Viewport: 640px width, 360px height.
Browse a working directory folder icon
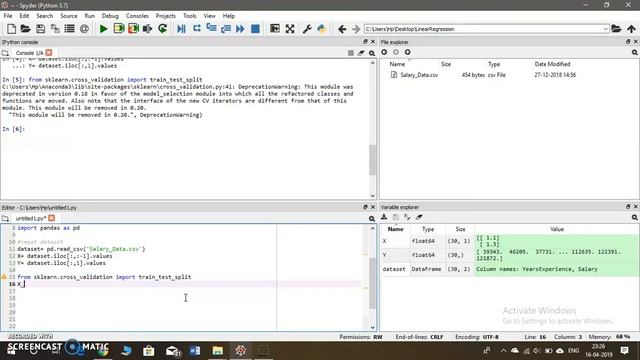tap(616, 29)
